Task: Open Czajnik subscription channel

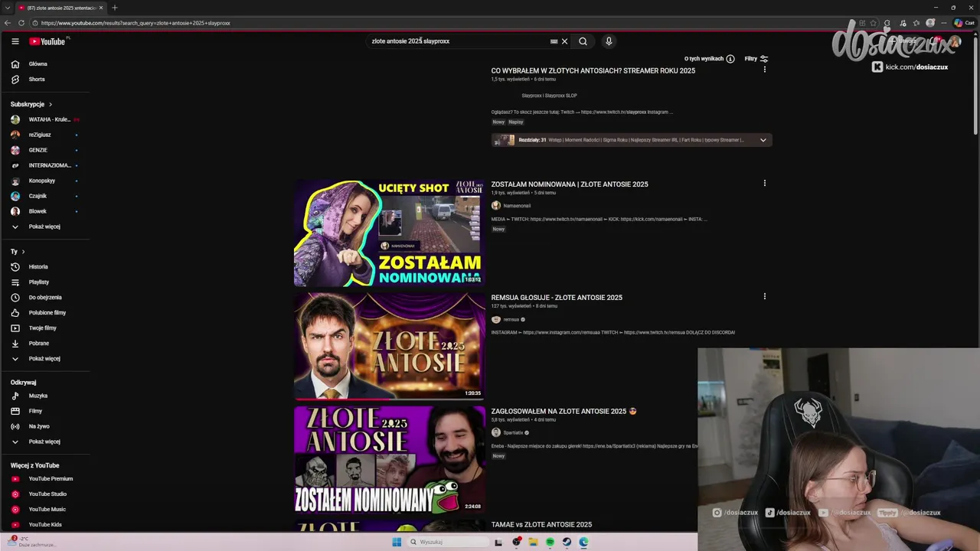Action: coord(45,196)
